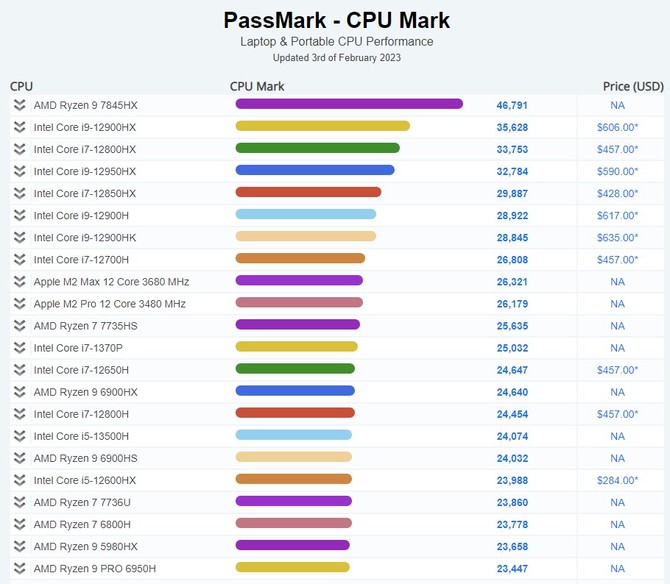This screenshot has width=670, height=584.
Task: Click the CPU column header
Action: point(21,86)
